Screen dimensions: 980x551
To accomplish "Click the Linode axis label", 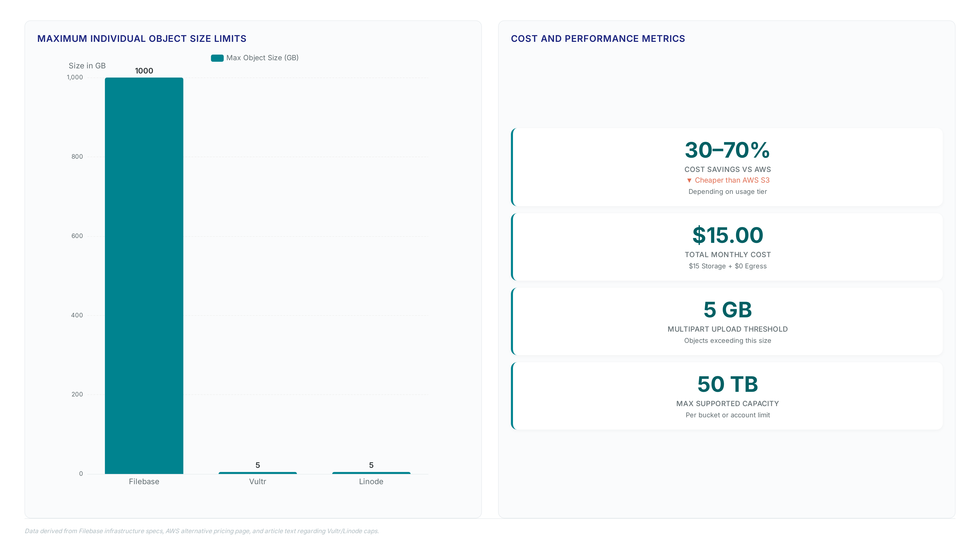I will point(371,481).
